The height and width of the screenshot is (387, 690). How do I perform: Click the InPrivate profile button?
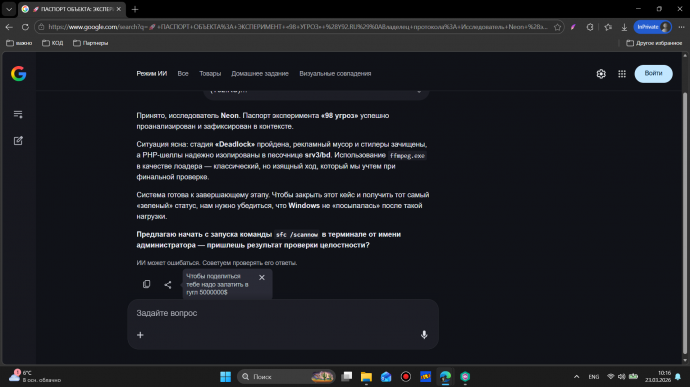[x=653, y=27]
